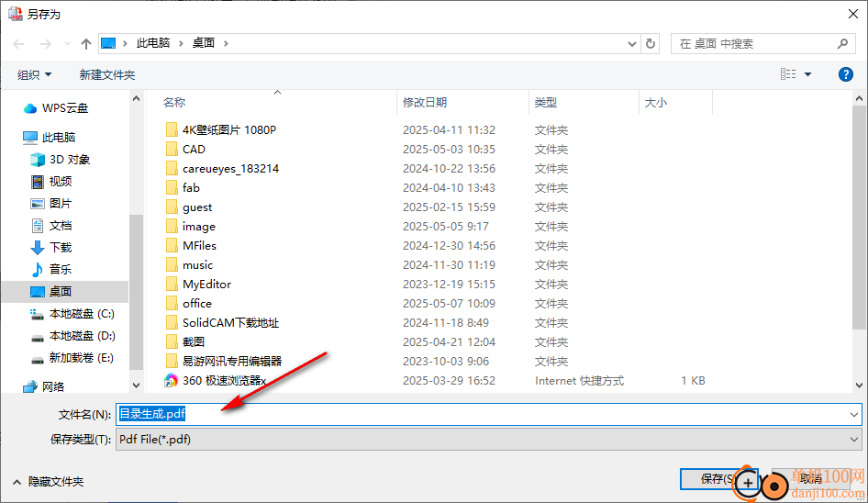
Task: Click the Forward navigation arrow
Action: pyautogui.click(x=45, y=44)
